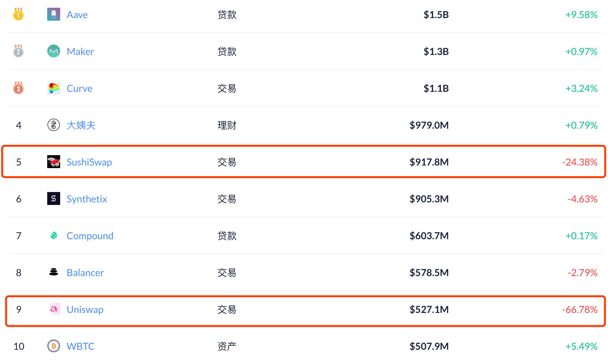The width and height of the screenshot is (608, 364).
Task: Open the Uniswap project link
Action: pyautogui.click(x=85, y=309)
